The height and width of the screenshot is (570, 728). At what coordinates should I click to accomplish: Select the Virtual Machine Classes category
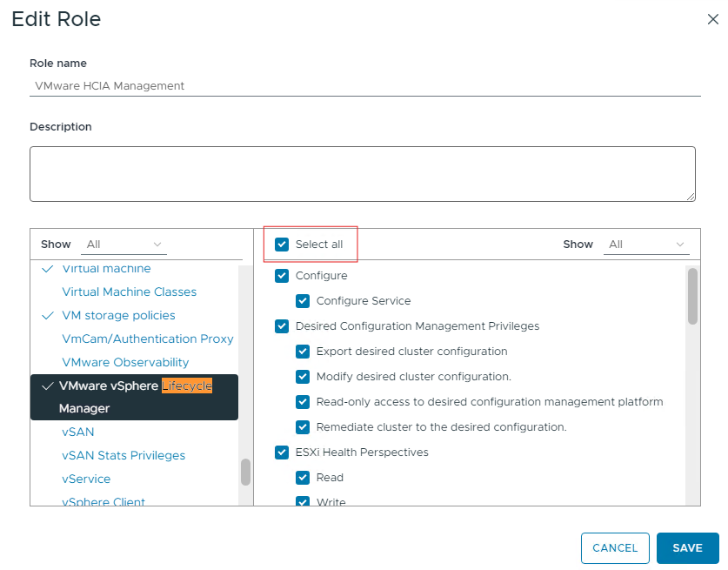tap(129, 292)
